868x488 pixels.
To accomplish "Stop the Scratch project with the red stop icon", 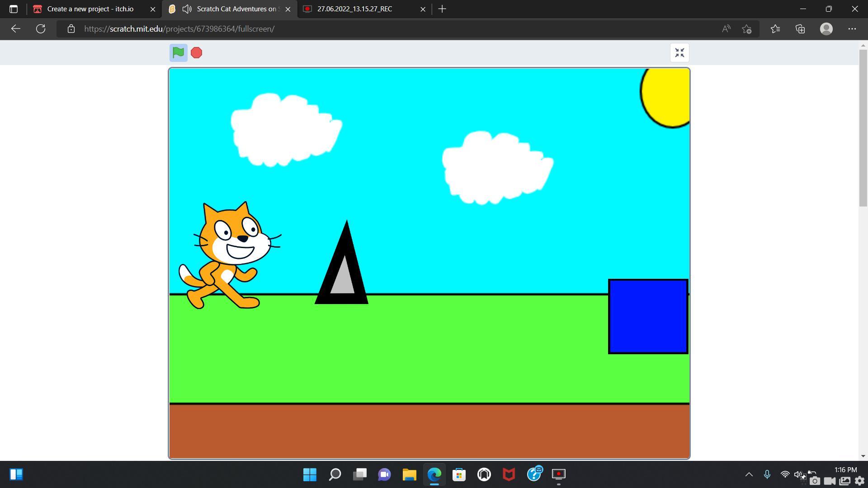I will click(x=196, y=53).
